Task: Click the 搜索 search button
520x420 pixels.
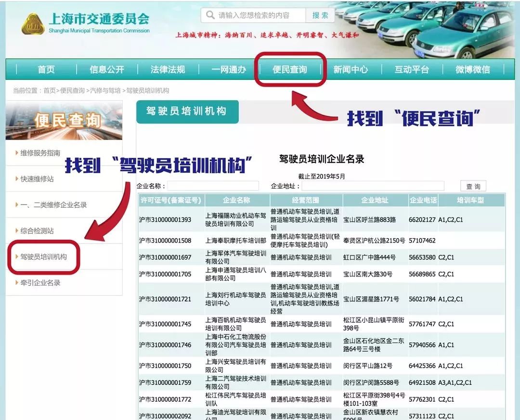Action: pyautogui.click(x=320, y=15)
